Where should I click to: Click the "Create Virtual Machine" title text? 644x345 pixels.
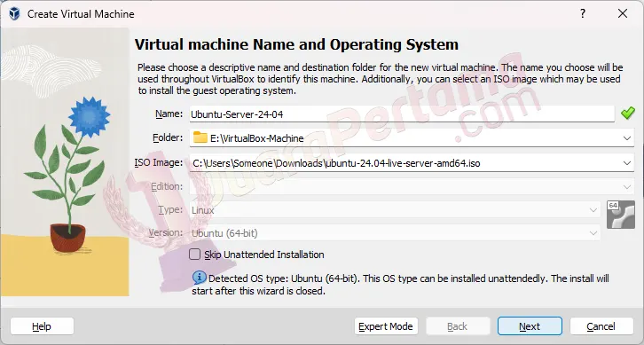[81, 14]
